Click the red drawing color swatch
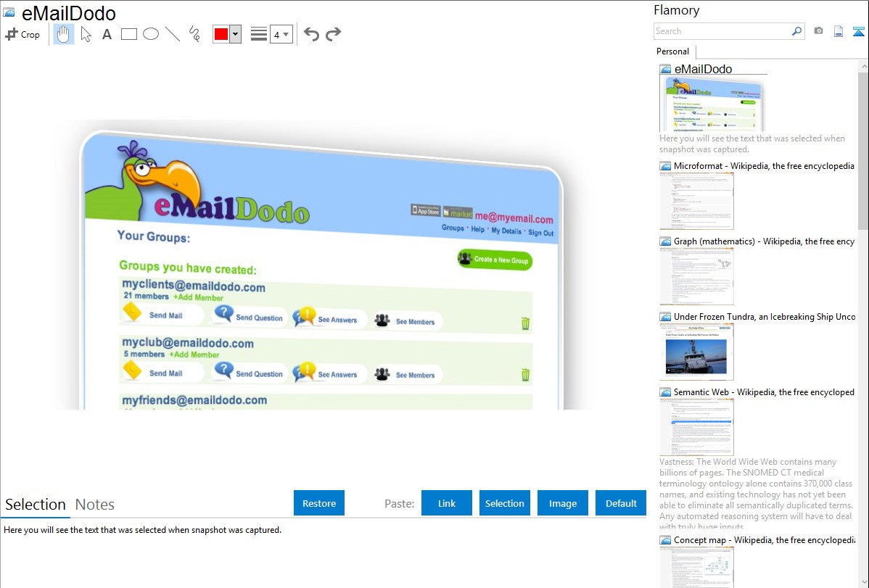869x588 pixels. tap(221, 34)
